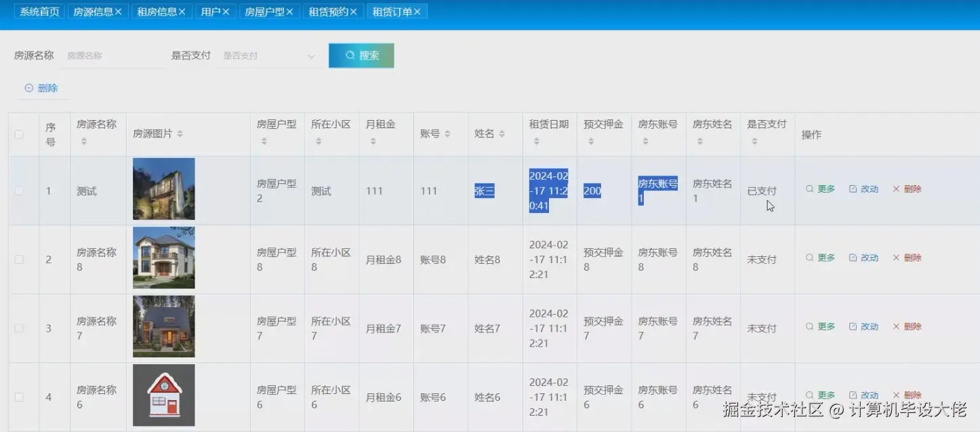Click the minus icon on the 删除 bulk button
Screen dimensions: 980x432
tap(28, 88)
